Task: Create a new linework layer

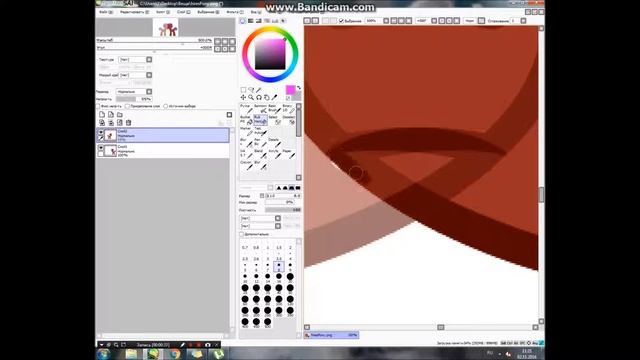Action: [x=111, y=115]
